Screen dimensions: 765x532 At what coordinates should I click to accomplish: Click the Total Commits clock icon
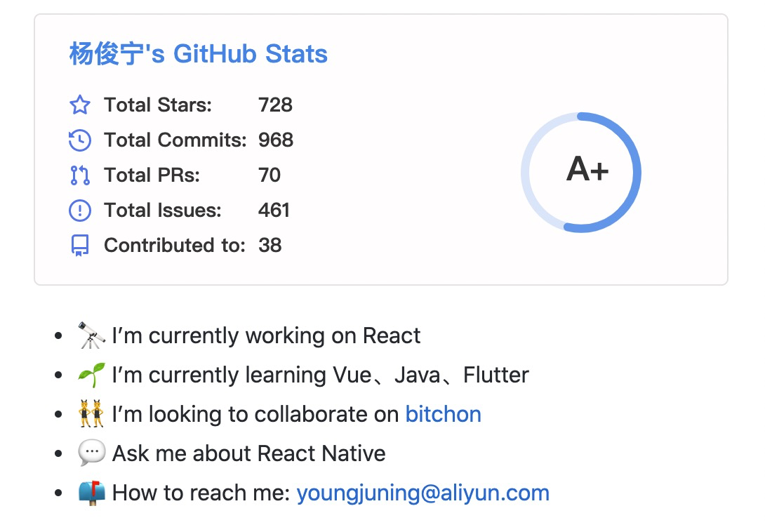[x=80, y=140]
